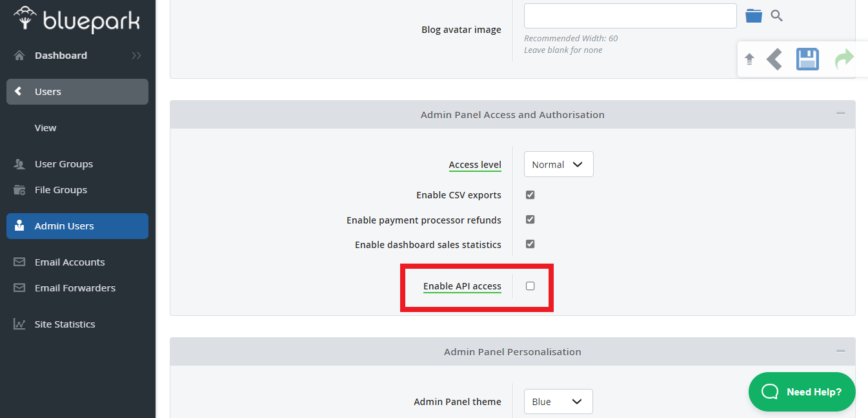Click the back chevron in floating toolbar
This screenshot has width=868, height=418.
coord(774,59)
